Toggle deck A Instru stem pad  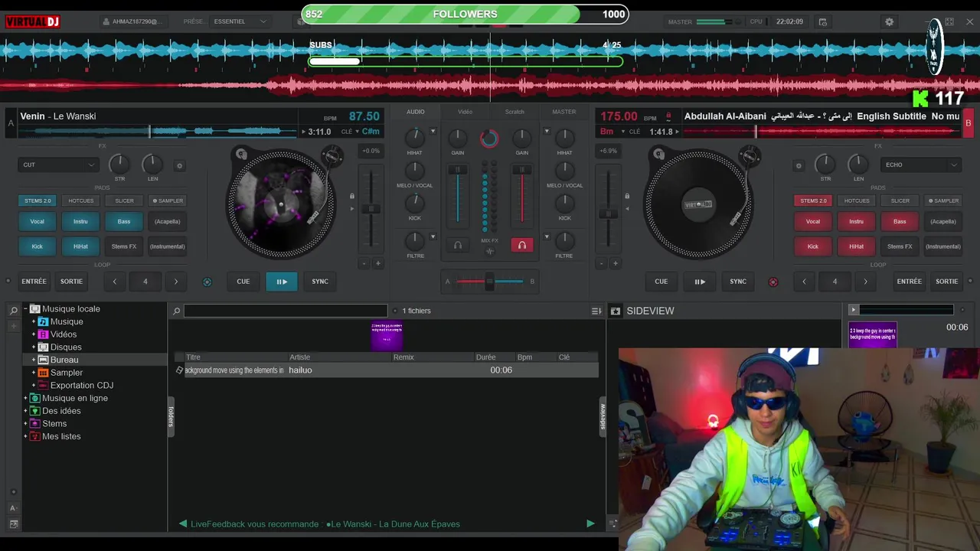coord(80,221)
